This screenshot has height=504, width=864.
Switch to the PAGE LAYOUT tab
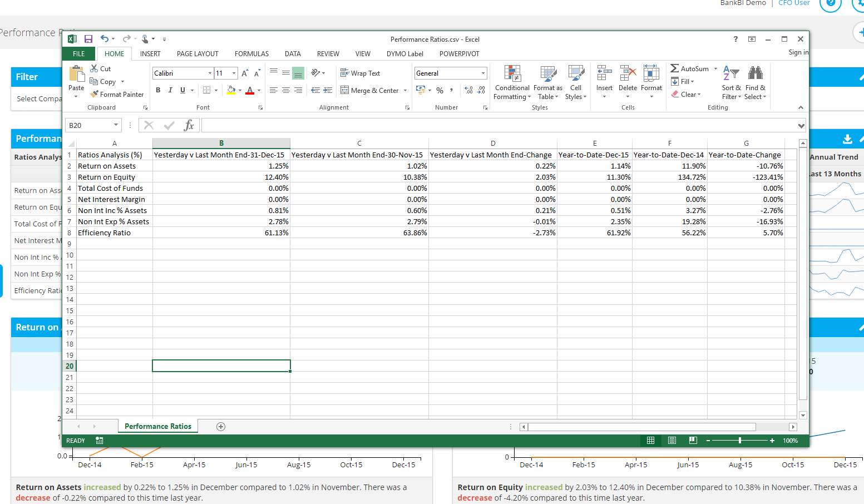click(198, 54)
